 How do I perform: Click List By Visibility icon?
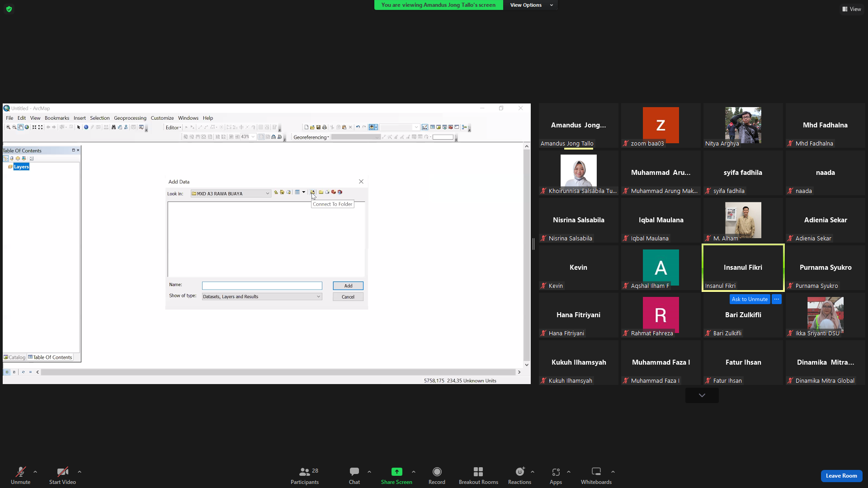pos(18,159)
